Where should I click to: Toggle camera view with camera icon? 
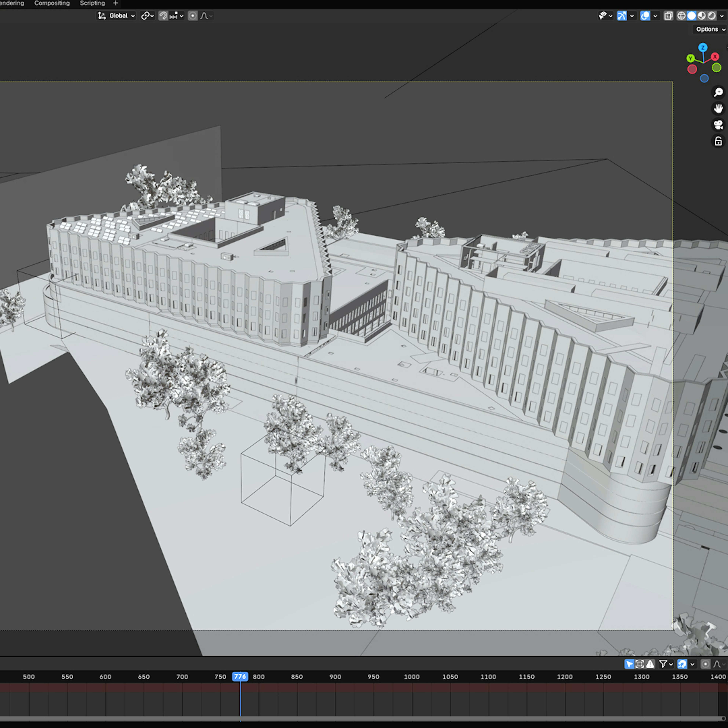coord(718,125)
